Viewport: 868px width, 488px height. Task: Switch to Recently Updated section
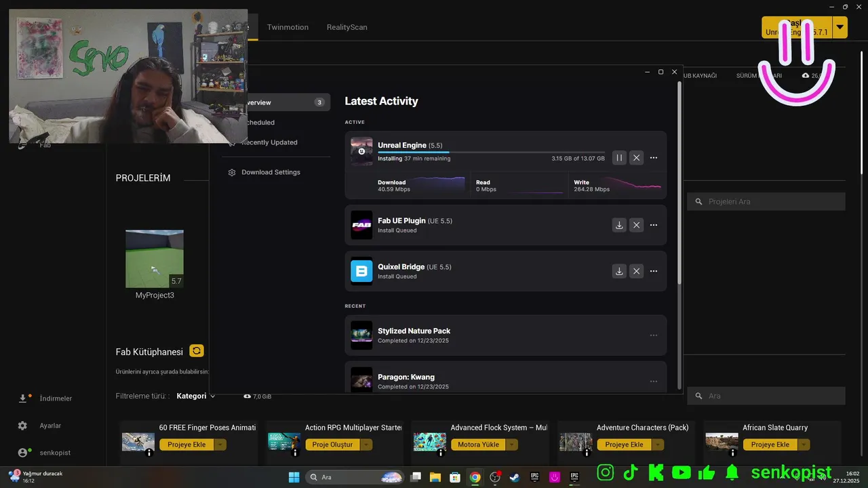(x=271, y=142)
